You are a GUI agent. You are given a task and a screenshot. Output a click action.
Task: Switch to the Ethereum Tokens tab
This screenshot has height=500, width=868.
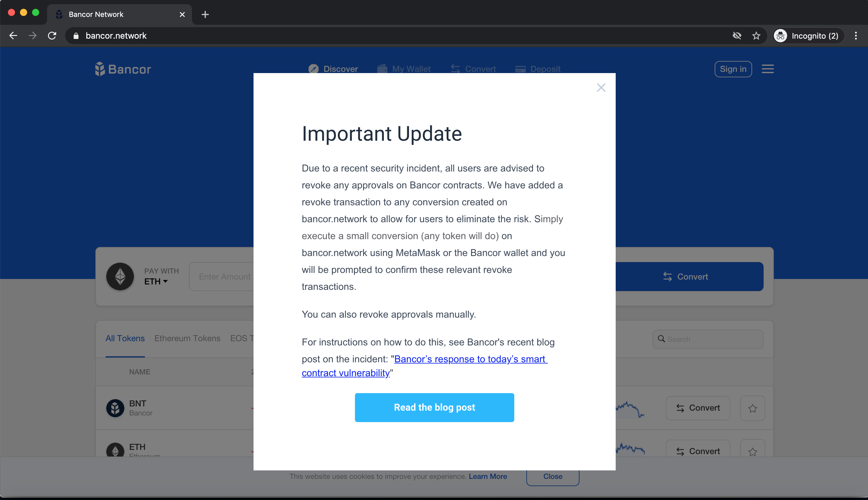click(x=187, y=338)
